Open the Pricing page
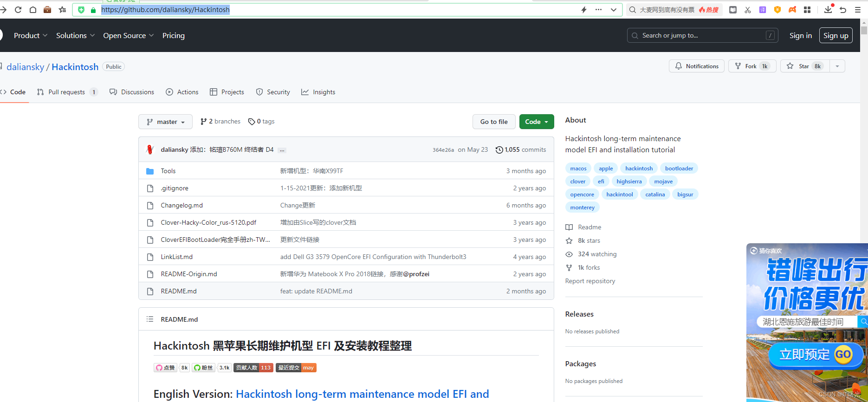Viewport: 868px width, 402px height. (174, 35)
